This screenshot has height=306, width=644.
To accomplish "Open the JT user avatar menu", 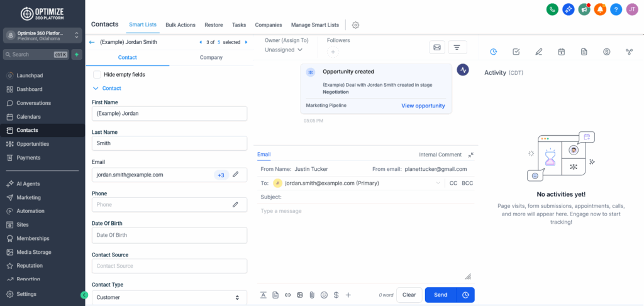I will [632, 9].
